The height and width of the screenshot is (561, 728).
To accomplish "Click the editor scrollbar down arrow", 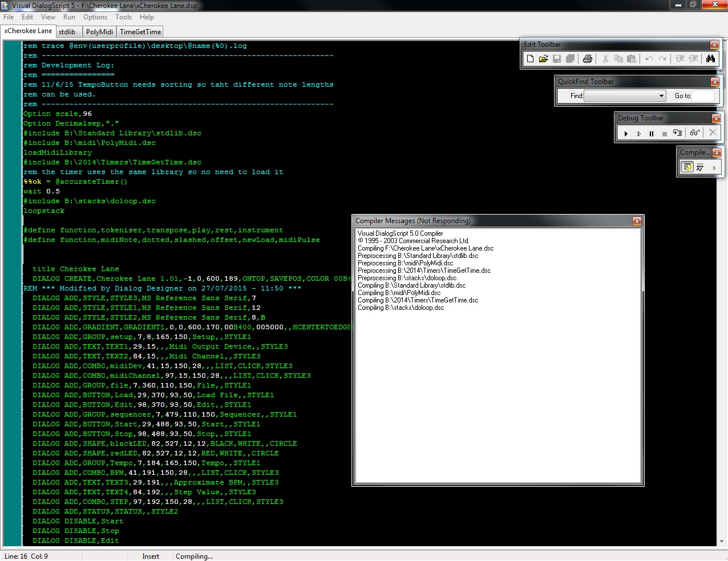I will point(722,542).
